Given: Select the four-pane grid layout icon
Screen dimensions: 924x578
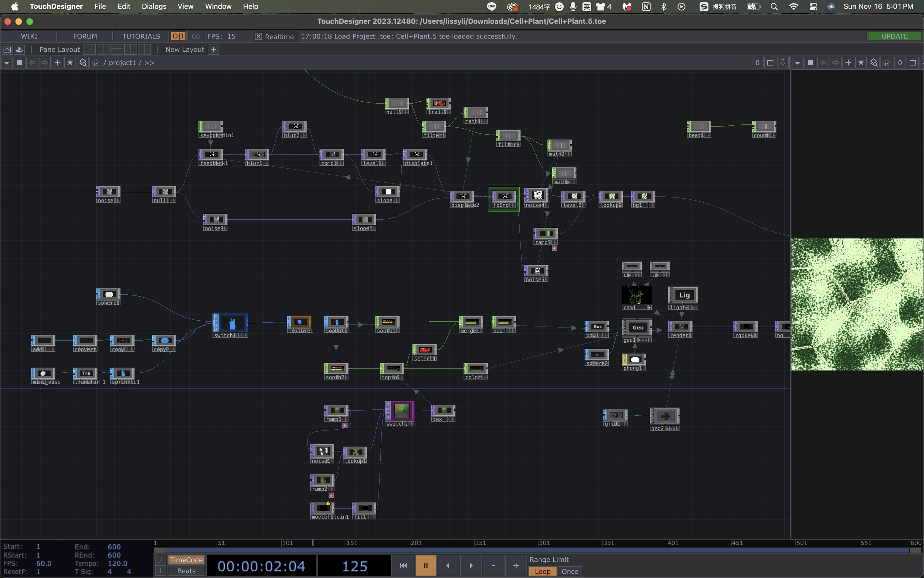Looking at the screenshot, I should (x=144, y=49).
